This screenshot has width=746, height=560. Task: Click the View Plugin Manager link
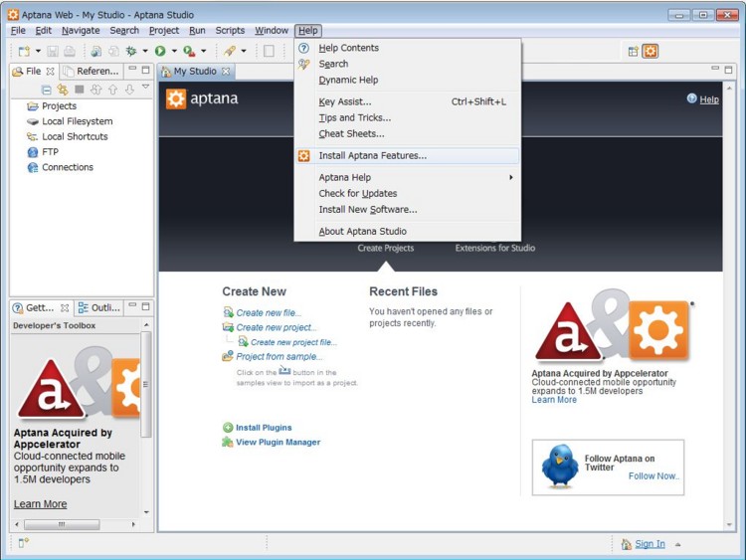tap(278, 442)
